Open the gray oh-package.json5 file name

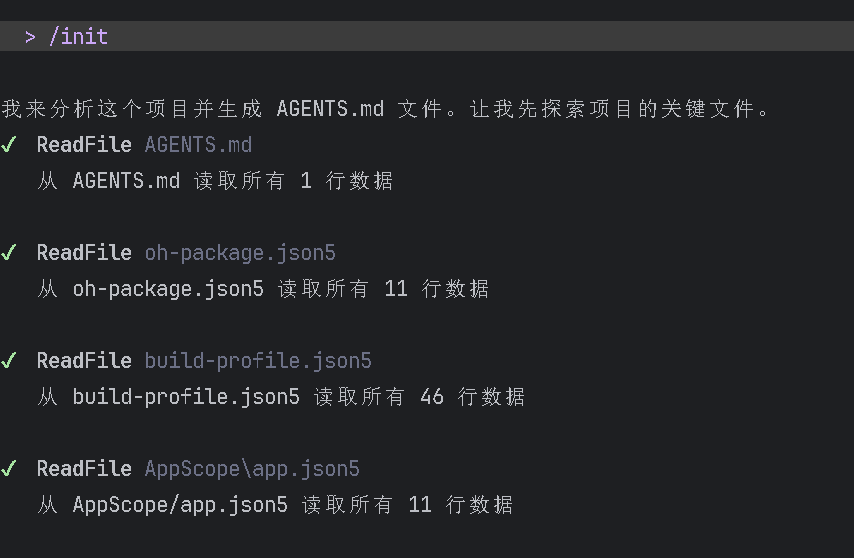pos(240,253)
